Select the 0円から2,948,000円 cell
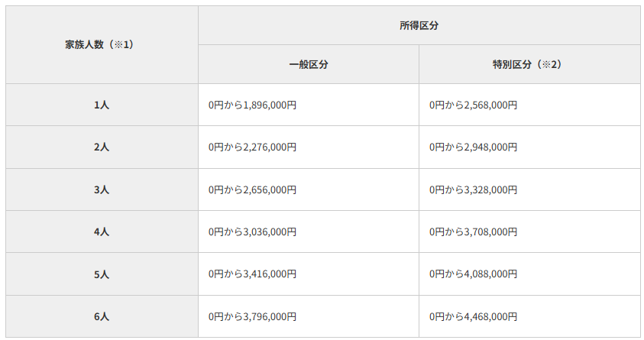The width and height of the screenshot is (644, 340). pyautogui.click(x=473, y=147)
